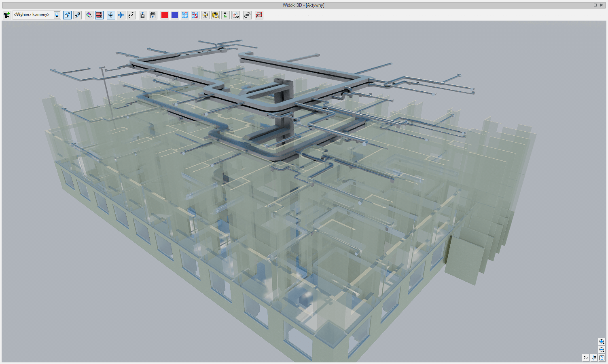Toggle the airplane fly mode icon
This screenshot has height=364, width=608.
point(121,15)
